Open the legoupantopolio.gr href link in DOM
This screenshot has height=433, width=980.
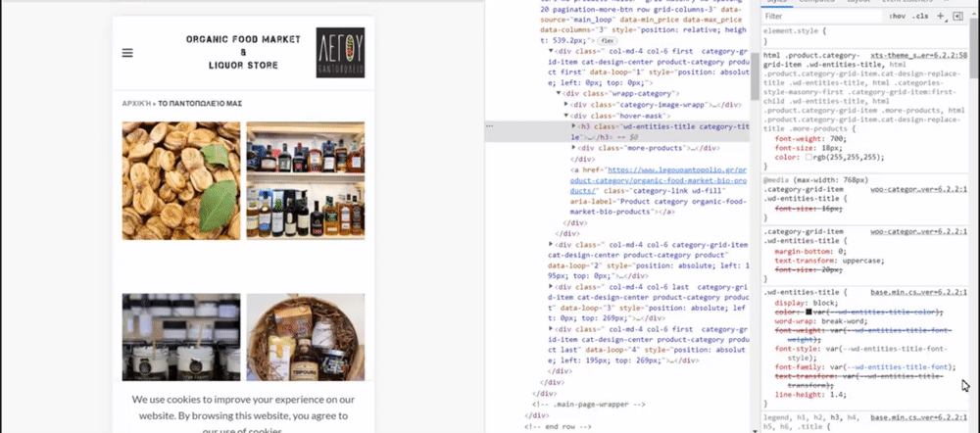point(659,180)
